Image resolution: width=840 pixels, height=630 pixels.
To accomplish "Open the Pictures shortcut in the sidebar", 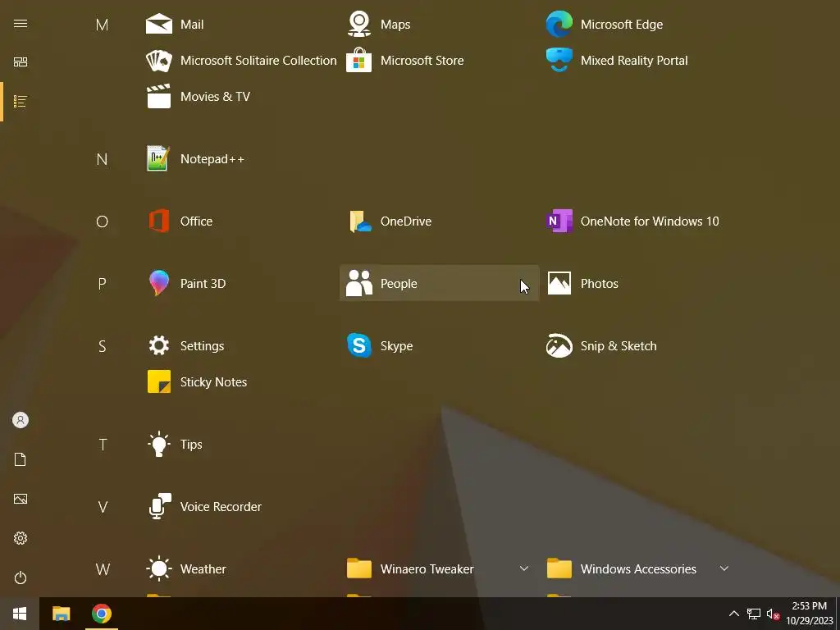I will (21, 499).
